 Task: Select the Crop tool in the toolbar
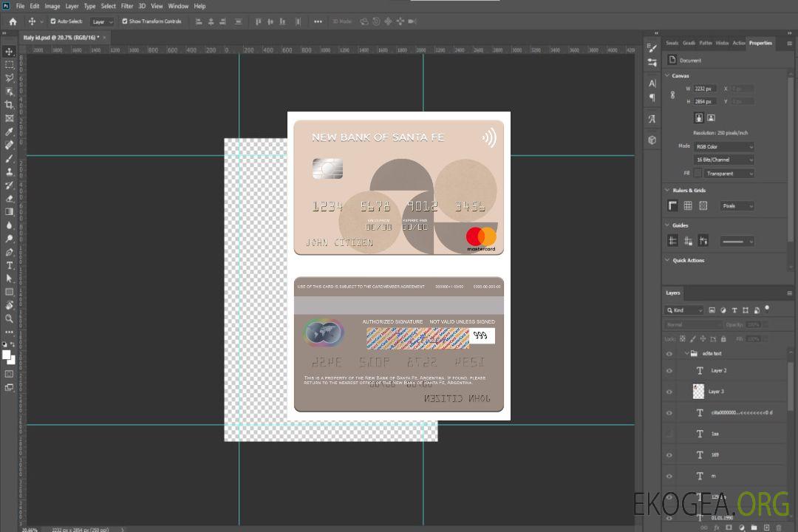(9, 105)
